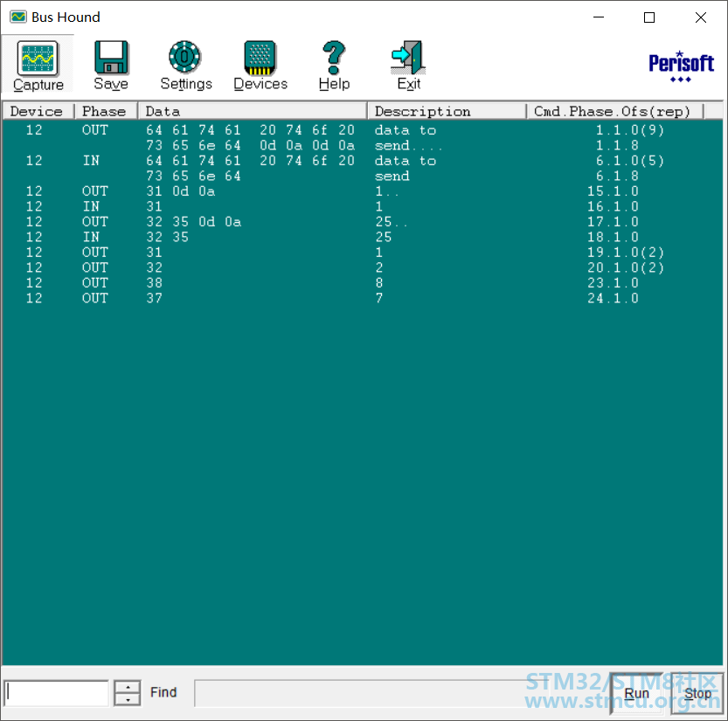Increment the Find stepper up arrow
Viewport: 728px width, 721px height.
(x=128, y=687)
